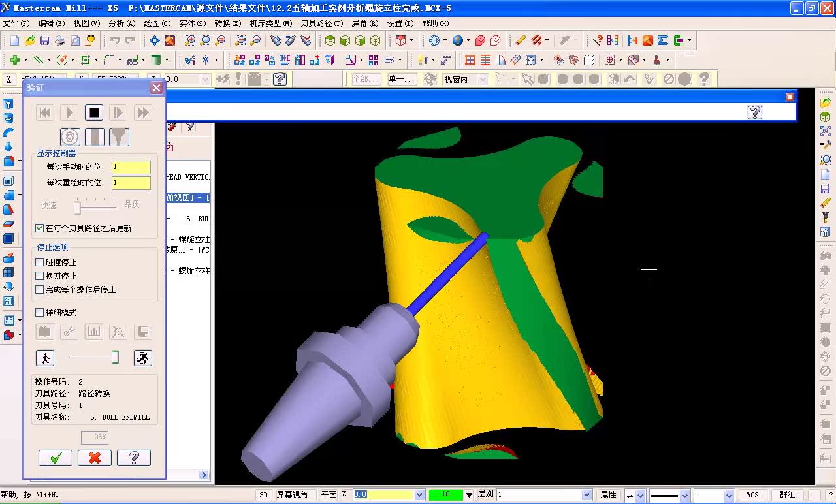The width and height of the screenshot is (836, 504).
Task: Click the green plus create point icon
Action: click(x=14, y=60)
